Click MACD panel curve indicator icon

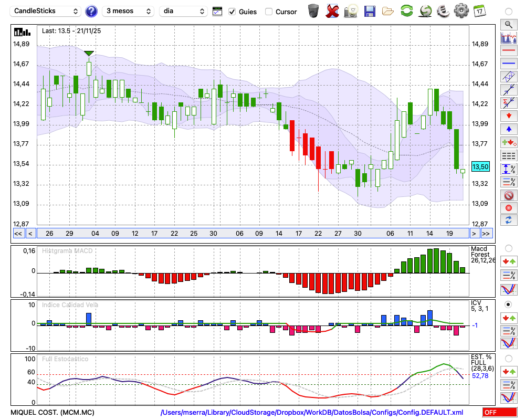click(509, 289)
